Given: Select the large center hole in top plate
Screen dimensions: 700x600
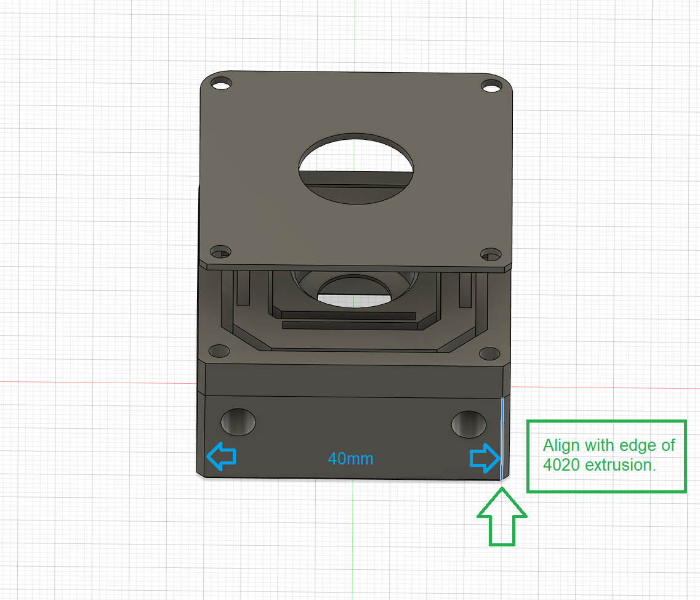Looking at the screenshot, I should pos(356,168).
